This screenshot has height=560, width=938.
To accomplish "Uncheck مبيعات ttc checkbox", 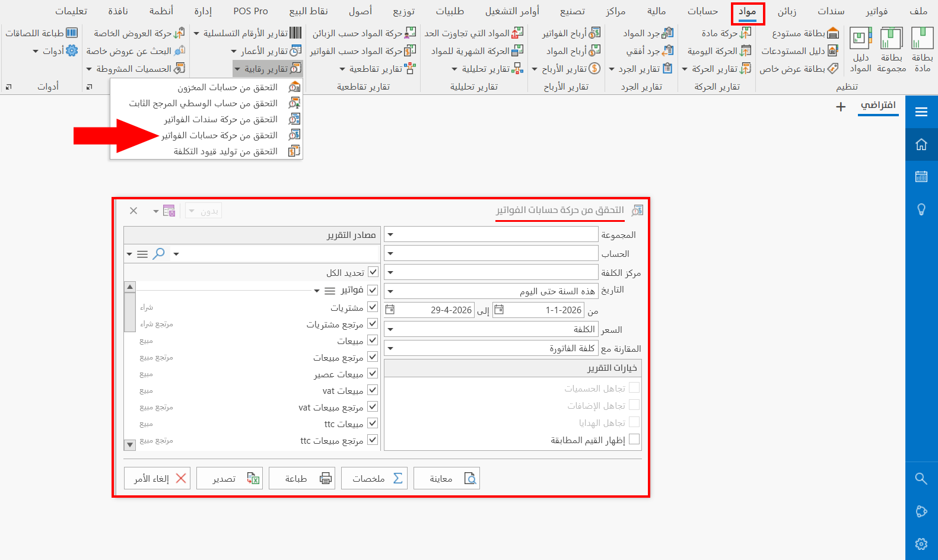I will pos(373,423).
